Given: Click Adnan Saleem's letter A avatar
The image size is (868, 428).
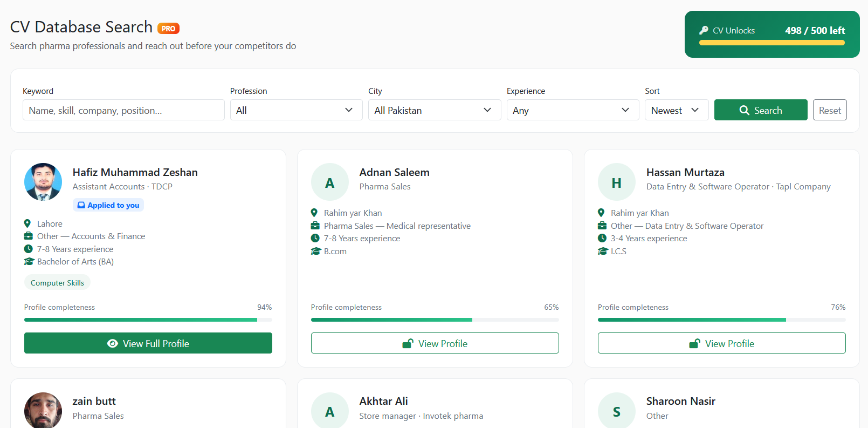Looking at the screenshot, I should click(x=330, y=182).
